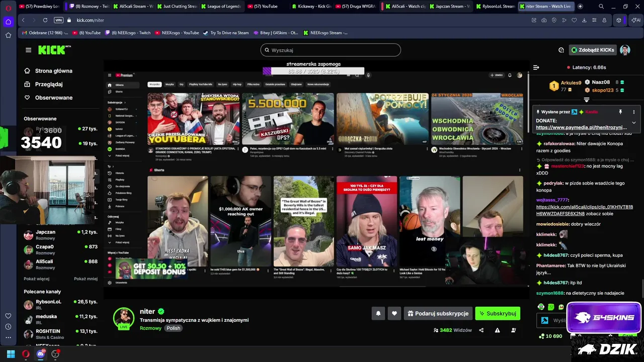This screenshot has height=362, width=644.
Task: Open Opera sidebar home icon
Action: [x=8, y=22]
